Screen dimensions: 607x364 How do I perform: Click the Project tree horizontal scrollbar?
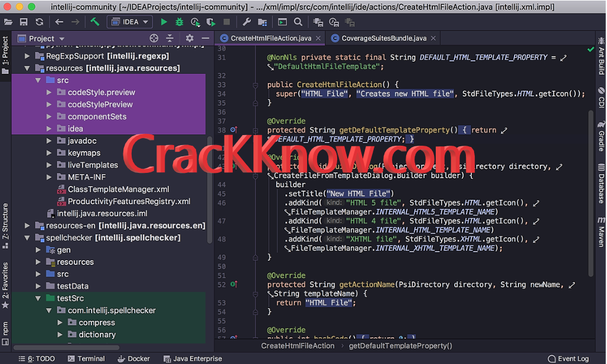coord(67,347)
